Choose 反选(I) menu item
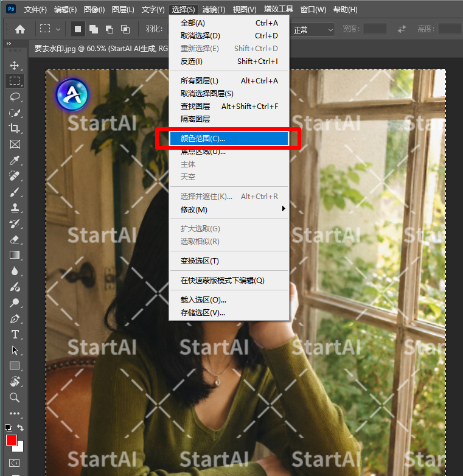 [x=229, y=61]
